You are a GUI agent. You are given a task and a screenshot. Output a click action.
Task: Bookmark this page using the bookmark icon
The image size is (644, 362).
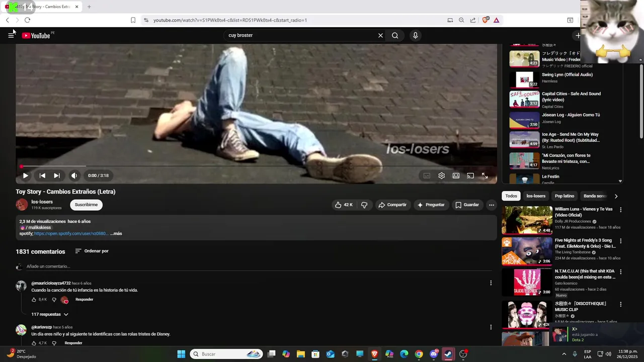click(133, 20)
